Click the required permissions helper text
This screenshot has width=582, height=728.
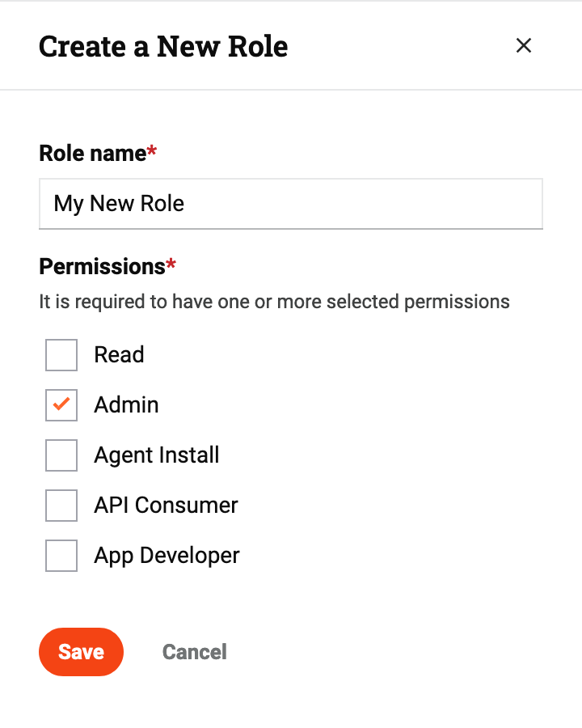pos(274,303)
